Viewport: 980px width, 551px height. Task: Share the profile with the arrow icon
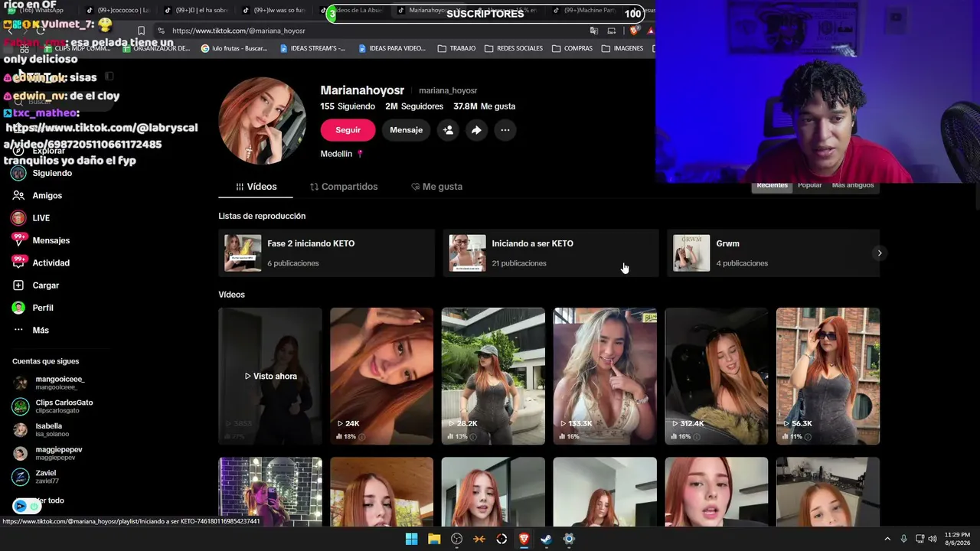click(476, 130)
